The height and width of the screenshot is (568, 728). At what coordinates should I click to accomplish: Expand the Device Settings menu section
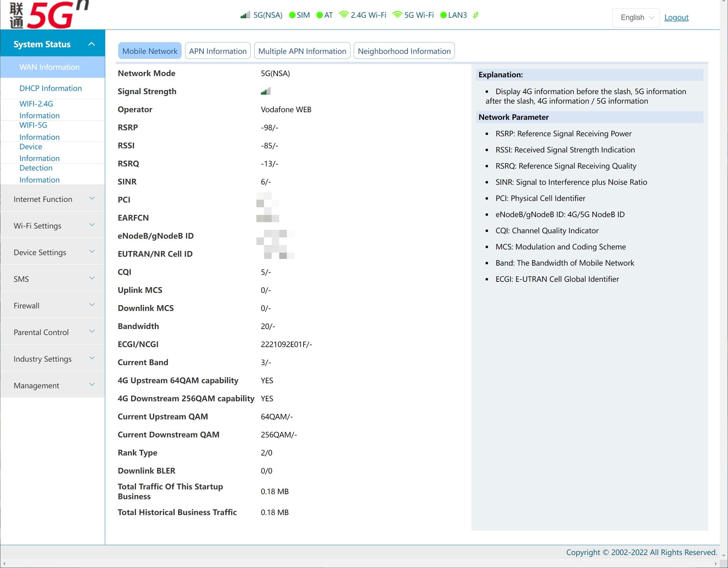[53, 252]
